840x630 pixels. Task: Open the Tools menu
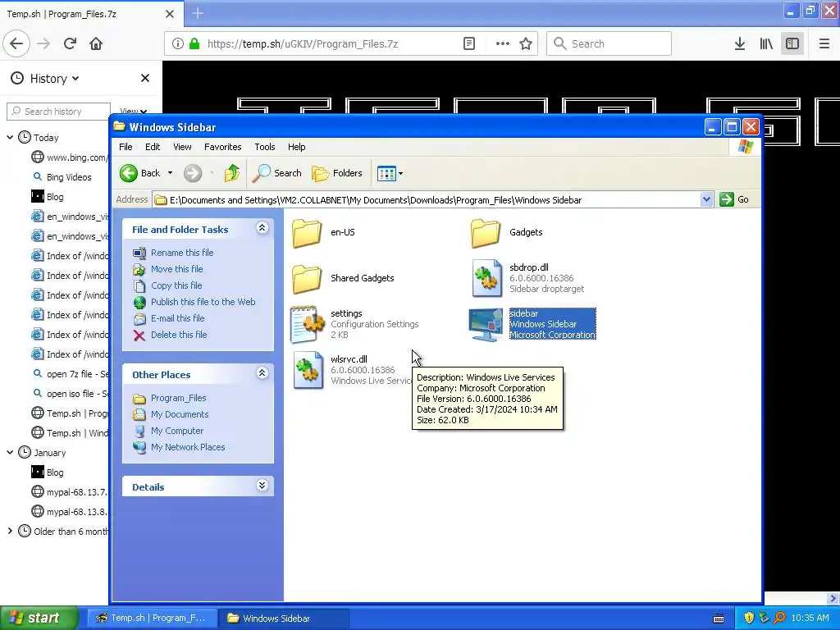pos(265,147)
